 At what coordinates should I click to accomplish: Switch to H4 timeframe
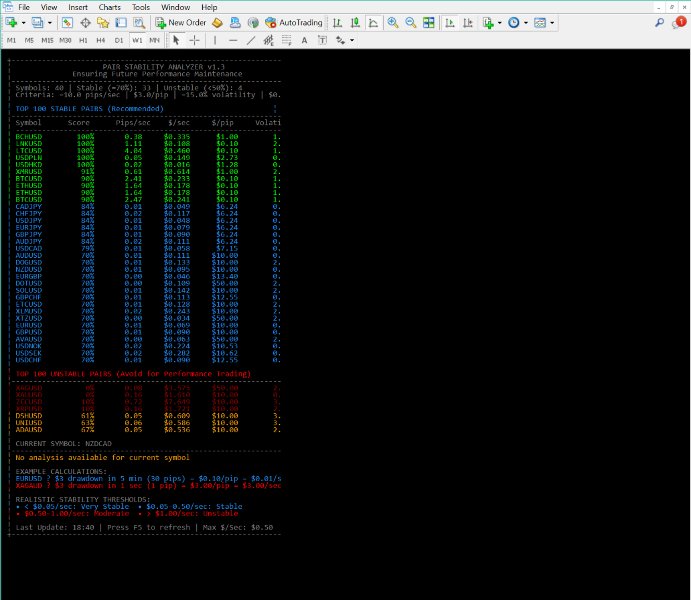tap(101, 40)
